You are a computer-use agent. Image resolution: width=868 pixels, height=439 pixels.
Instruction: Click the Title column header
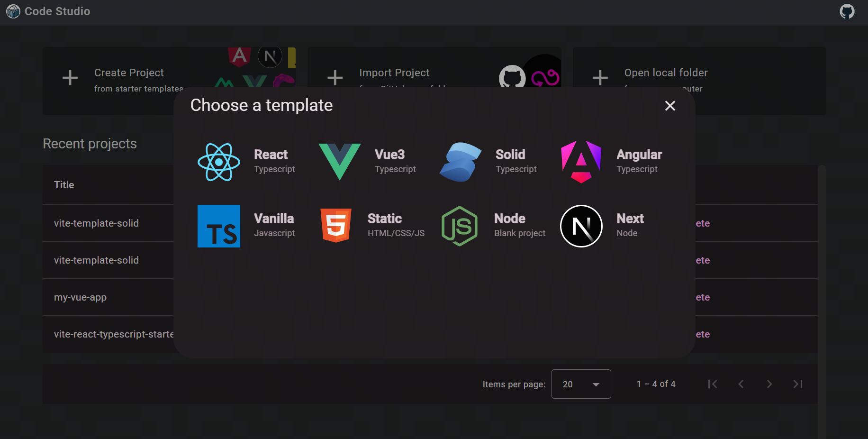[64, 185]
